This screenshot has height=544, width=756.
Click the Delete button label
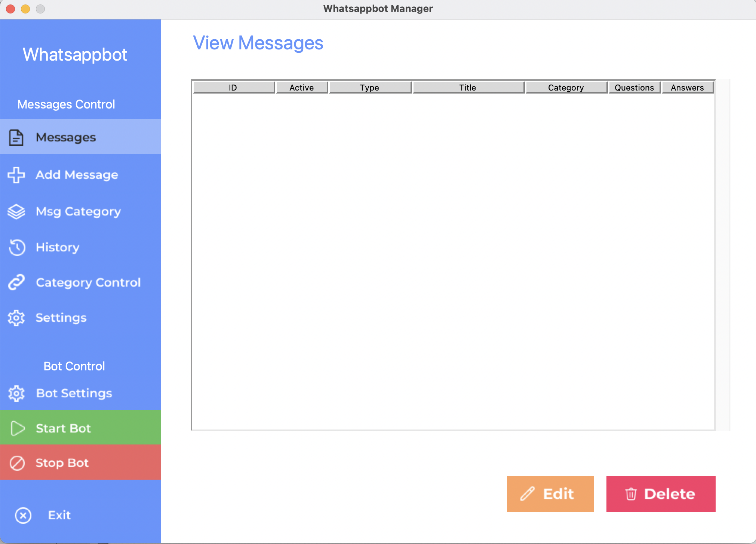click(669, 494)
